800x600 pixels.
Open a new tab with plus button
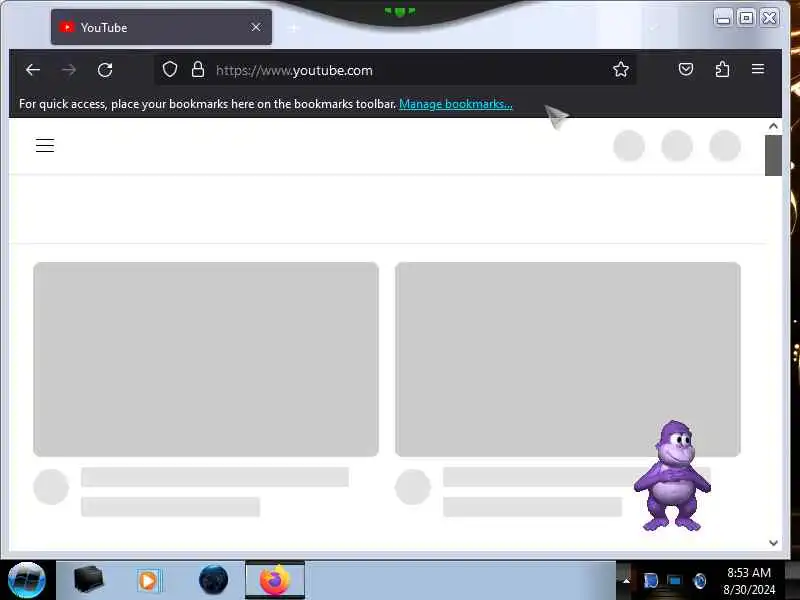(294, 28)
